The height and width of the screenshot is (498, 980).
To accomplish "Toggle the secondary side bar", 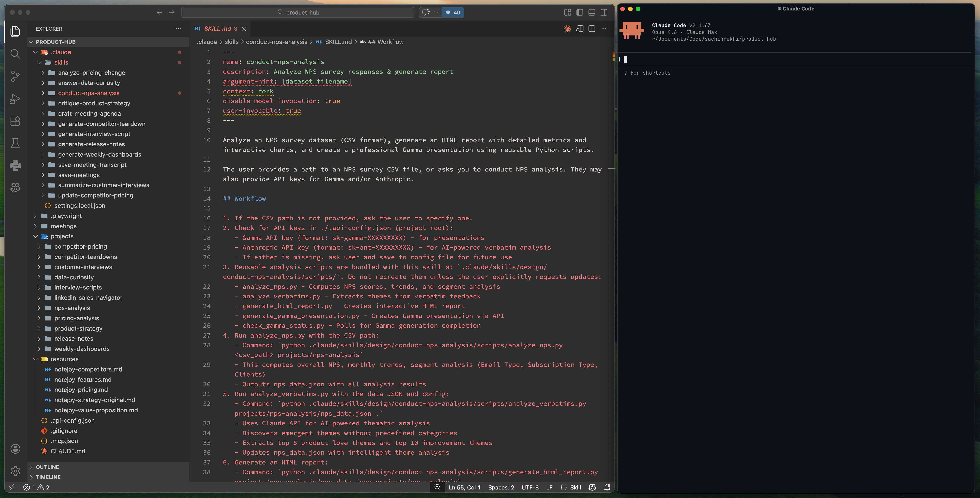I will point(604,12).
